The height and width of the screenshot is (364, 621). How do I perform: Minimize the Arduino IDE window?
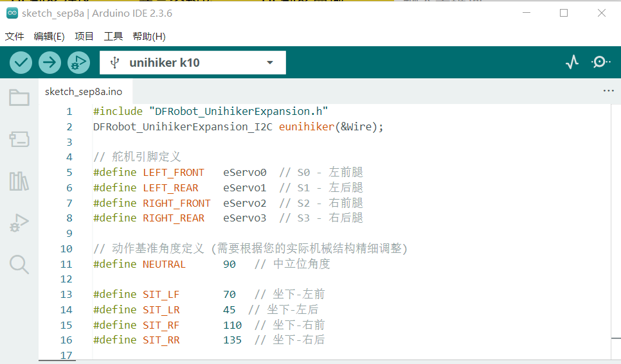pos(526,13)
